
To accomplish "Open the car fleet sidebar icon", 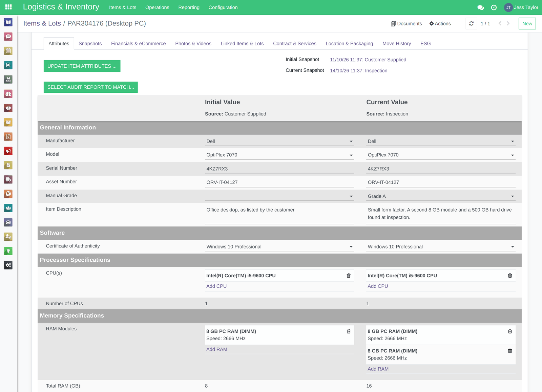I will [8, 222].
